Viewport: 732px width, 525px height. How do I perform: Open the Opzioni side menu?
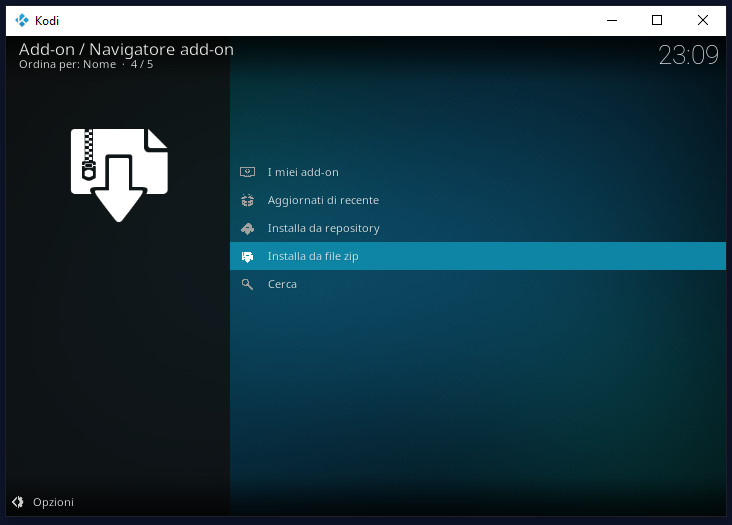[x=43, y=502]
